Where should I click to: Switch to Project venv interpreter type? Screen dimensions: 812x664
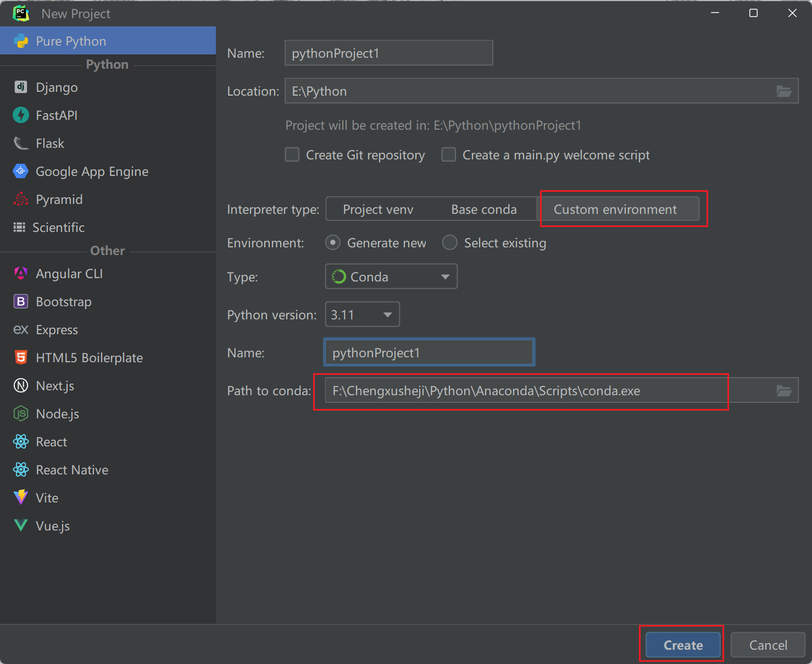click(x=378, y=209)
